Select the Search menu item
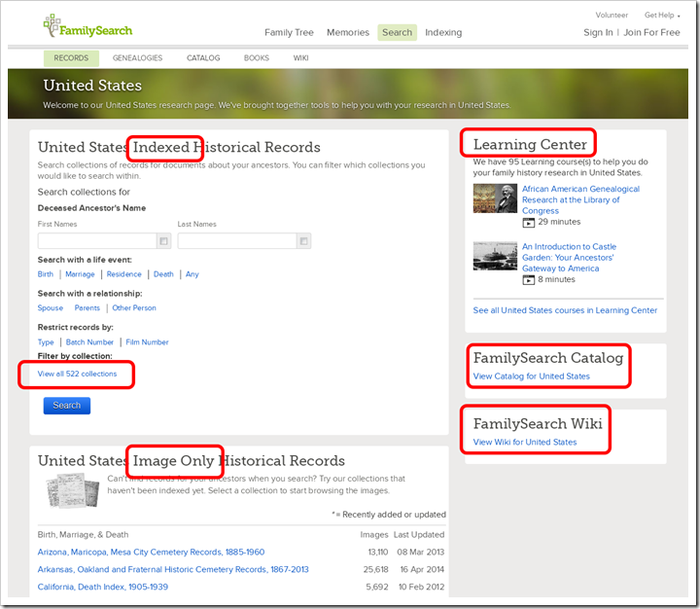The image size is (700, 609). pyautogui.click(x=397, y=33)
